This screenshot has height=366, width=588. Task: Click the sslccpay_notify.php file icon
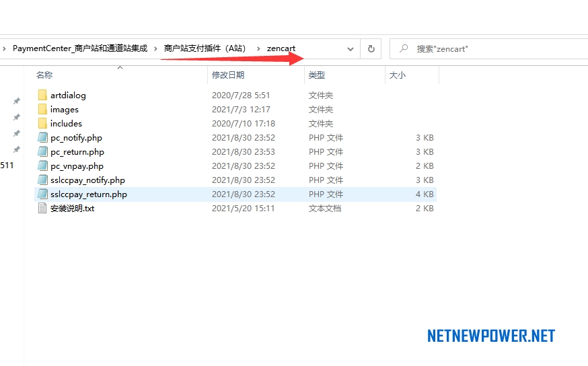coord(43,180)
